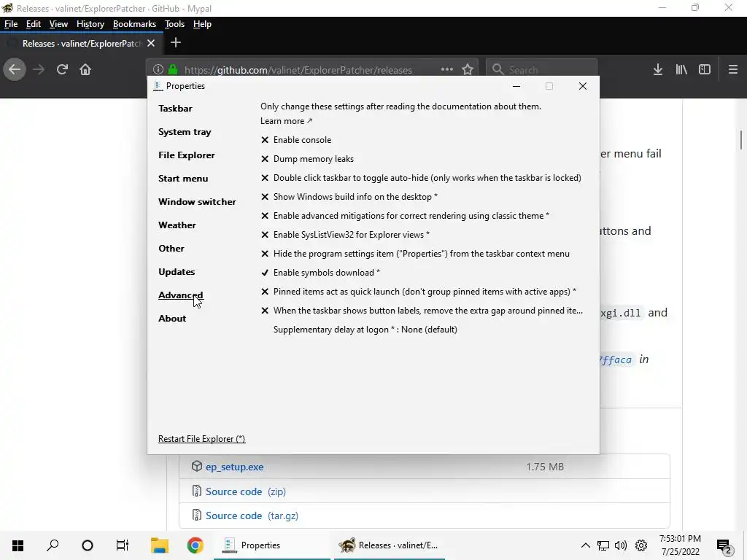Click the forward navigation arrow
747x560 pixels.
tap(39, 69)
